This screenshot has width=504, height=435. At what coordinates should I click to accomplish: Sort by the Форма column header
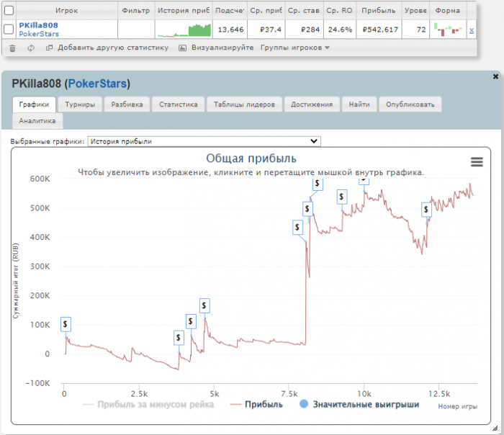click(x=447, y=11)
